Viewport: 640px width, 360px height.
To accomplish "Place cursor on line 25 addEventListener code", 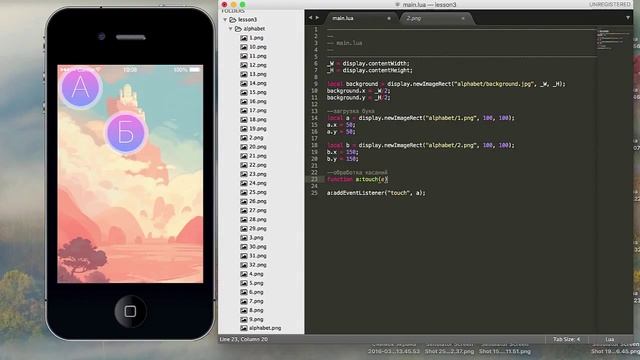I will point(376,193).
